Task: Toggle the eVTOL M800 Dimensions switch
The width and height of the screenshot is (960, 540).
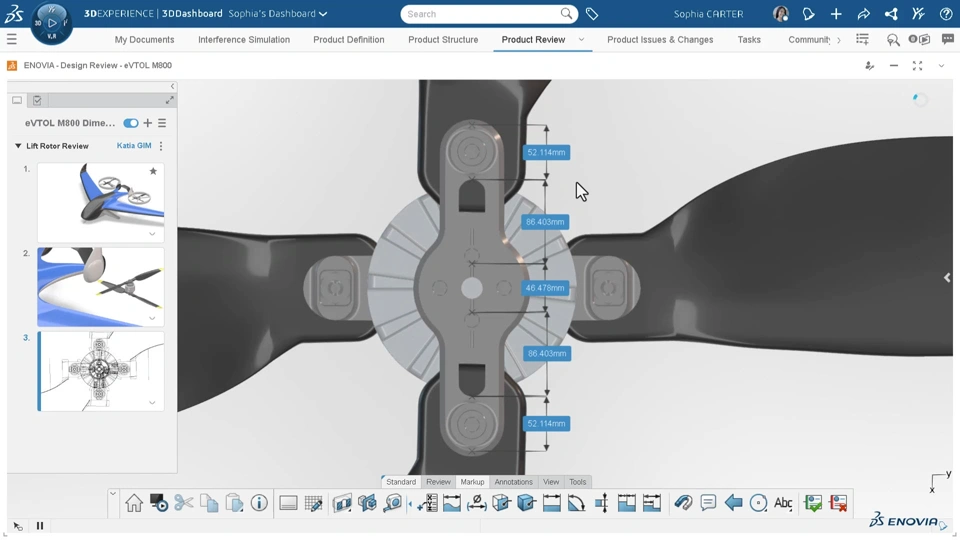Action: click(x=130, y=123)
